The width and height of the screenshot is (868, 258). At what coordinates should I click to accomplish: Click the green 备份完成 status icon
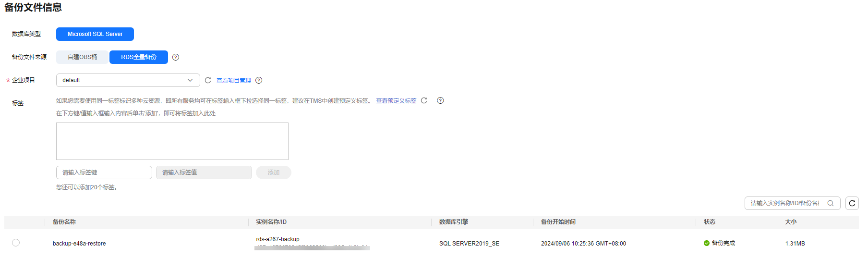point(707,243)
